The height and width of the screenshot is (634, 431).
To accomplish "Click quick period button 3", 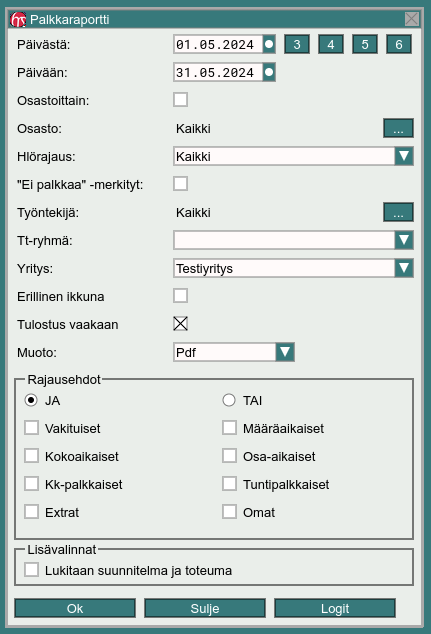I will pyautogui.click(x=297, y=44).
